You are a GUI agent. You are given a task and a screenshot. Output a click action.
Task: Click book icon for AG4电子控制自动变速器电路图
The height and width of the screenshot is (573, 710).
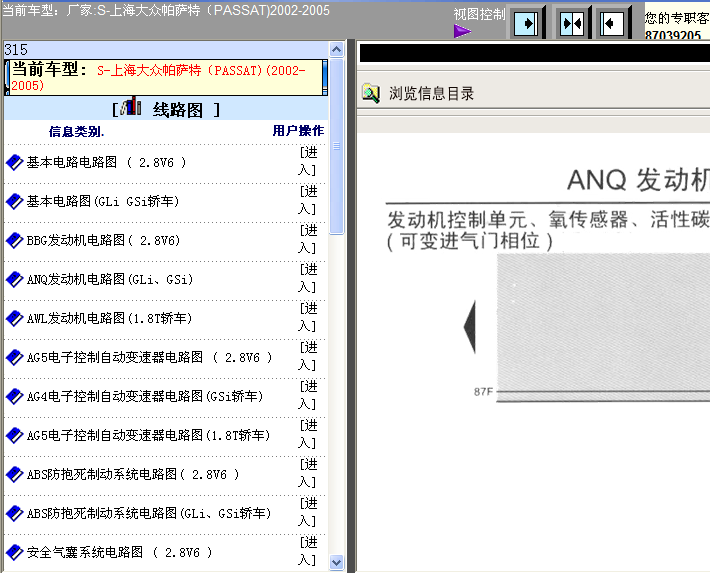14,396
